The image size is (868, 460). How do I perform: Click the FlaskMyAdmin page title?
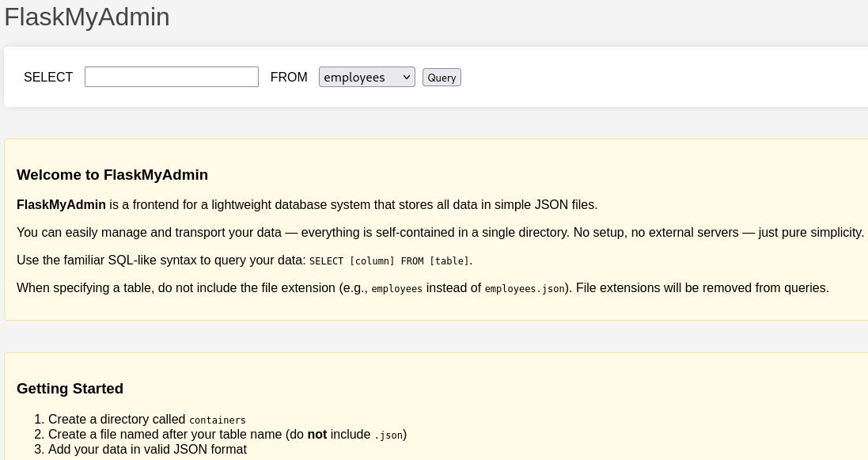[87, 17]
